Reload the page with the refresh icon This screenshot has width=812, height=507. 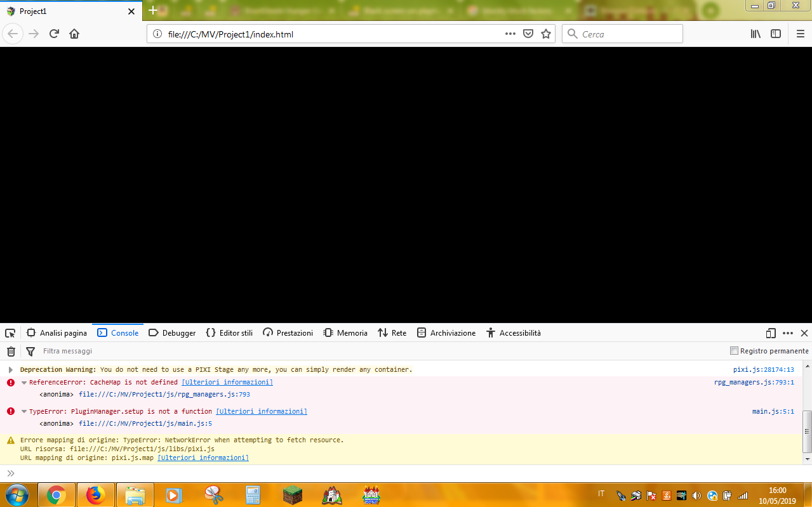coord(54,34)
